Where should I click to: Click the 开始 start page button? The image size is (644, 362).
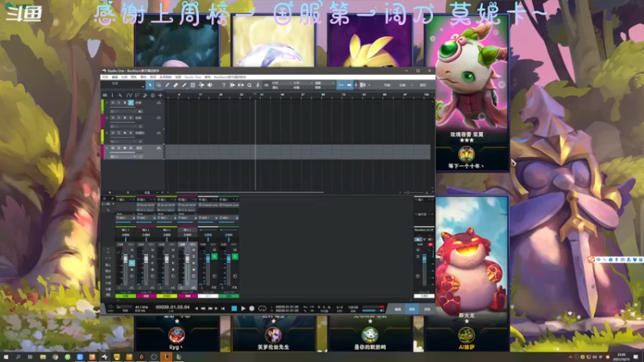387,85
